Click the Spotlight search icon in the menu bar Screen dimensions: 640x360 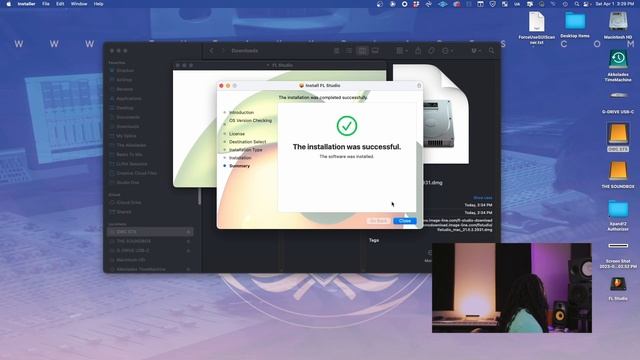[x=576, y=4]
